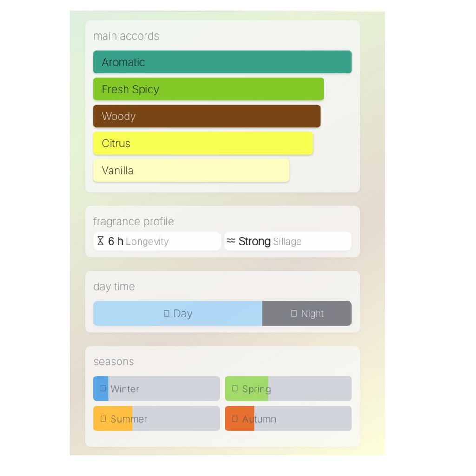476x476 pixels.
Task: Click the 'main accords' heading
Action: [126, 36]
